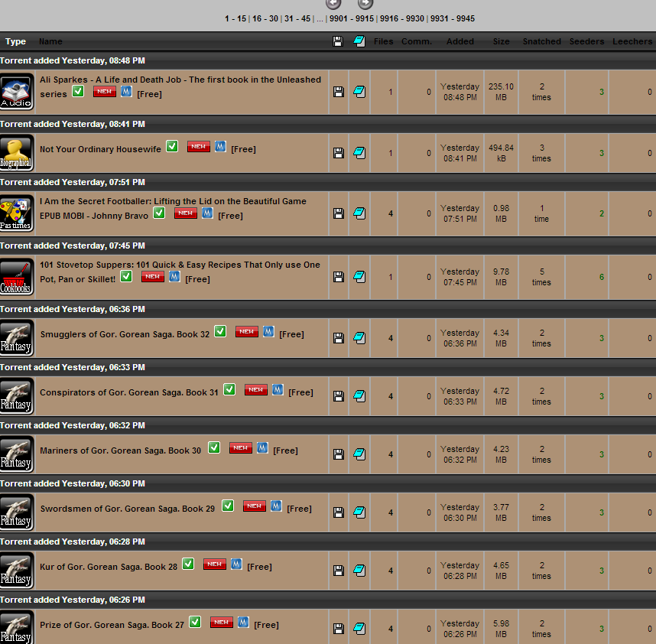Sort by the Name column header
The height and width of the screenshot is (644, 656).
(50, 41)
